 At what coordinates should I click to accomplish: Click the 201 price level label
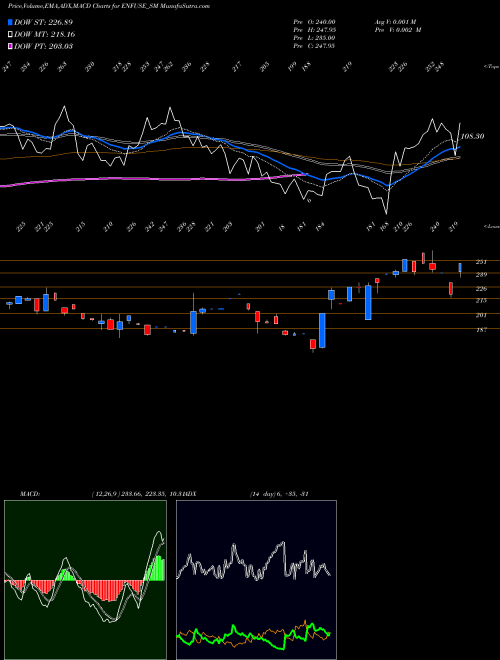coord(481,315)
